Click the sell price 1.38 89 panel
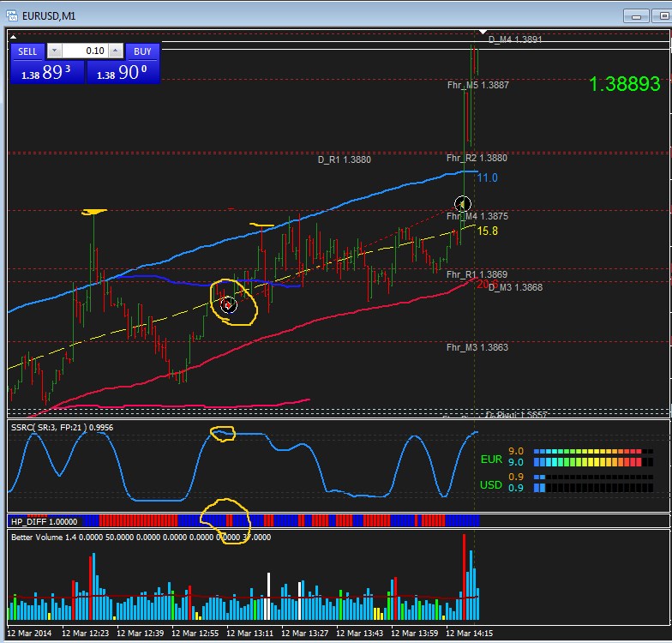 coord(47,72)
